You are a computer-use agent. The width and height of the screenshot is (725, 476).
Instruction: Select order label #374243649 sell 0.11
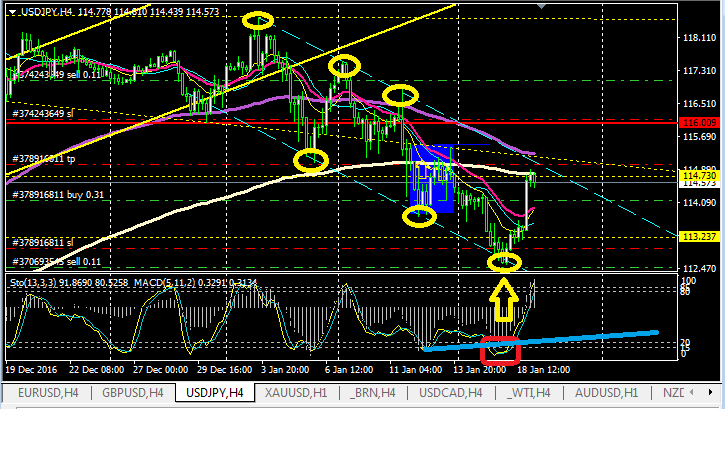pyautogui.click(x=55, y=74)
